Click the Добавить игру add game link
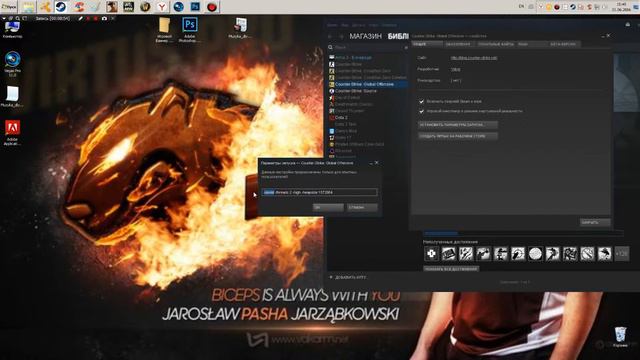Viewport: 640px width, 360px height. click(x=348, y=278)
